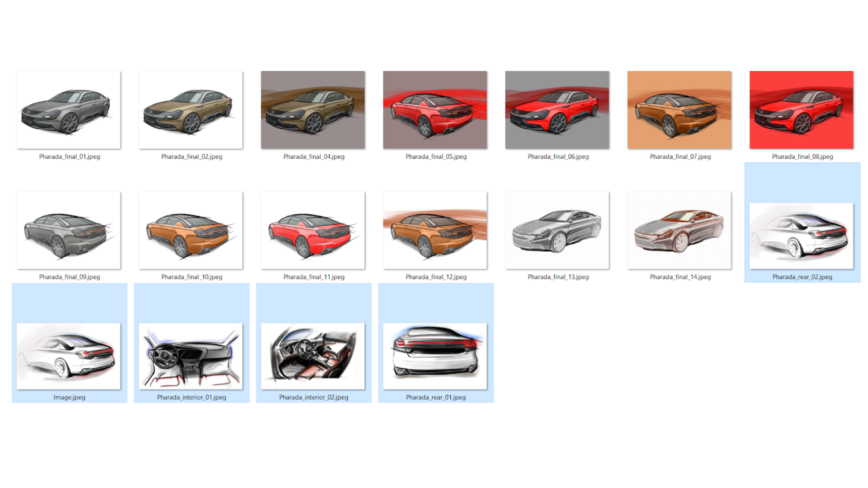Choose the Pharada_final_14.jpeg sketch thumbnail
The image size is (868, 488).
tap(679, 230)
